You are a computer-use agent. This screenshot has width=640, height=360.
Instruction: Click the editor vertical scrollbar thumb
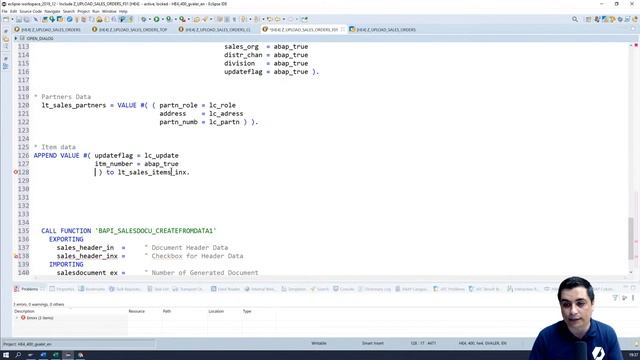pos(631,238)
